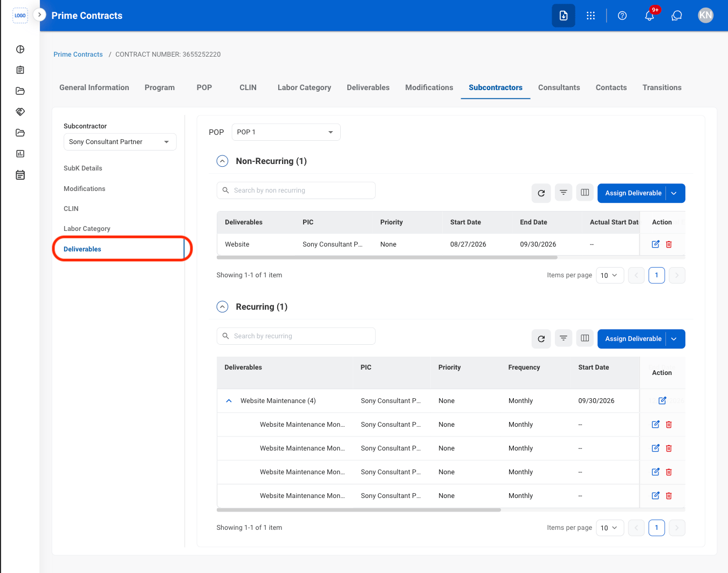Refresh the Non-Recurring deliverables table

click(x=541, y=193)
